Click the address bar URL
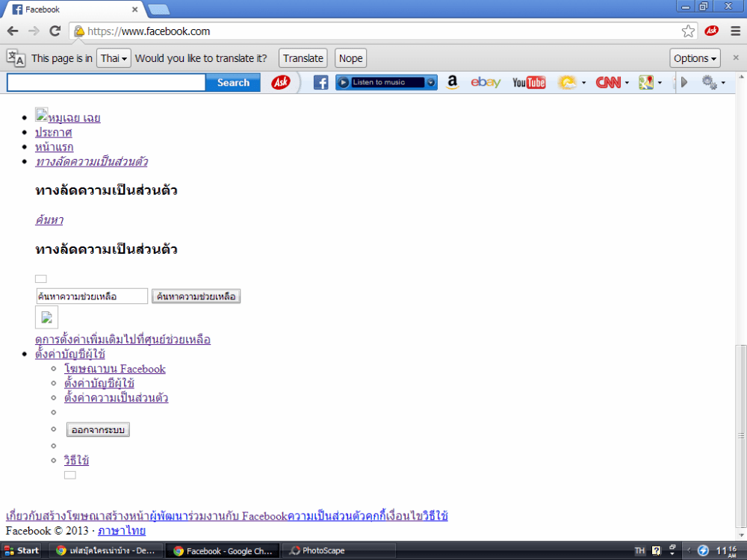 (x=148, y=31)
